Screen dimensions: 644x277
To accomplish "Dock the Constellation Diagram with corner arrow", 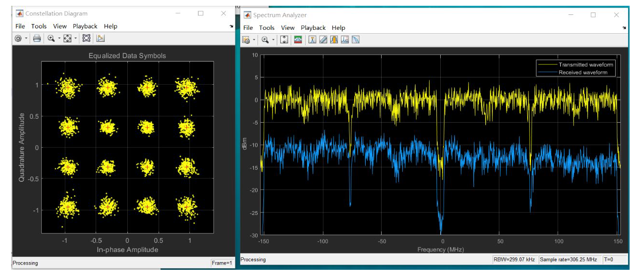I will 231,26.
